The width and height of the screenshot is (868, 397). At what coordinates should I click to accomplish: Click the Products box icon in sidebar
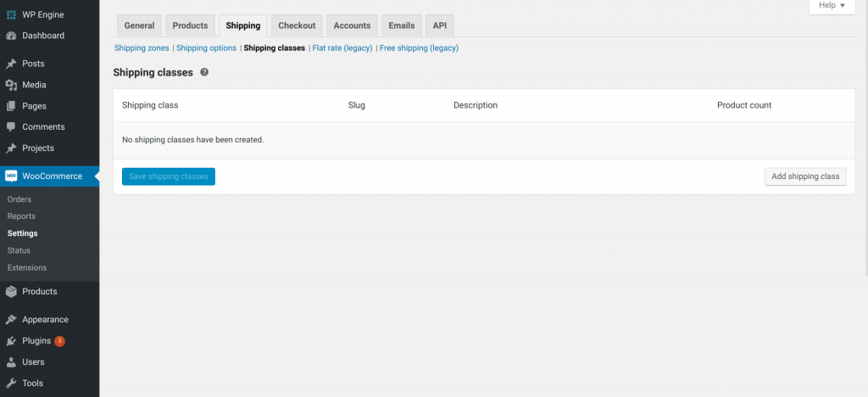[11, 291]
